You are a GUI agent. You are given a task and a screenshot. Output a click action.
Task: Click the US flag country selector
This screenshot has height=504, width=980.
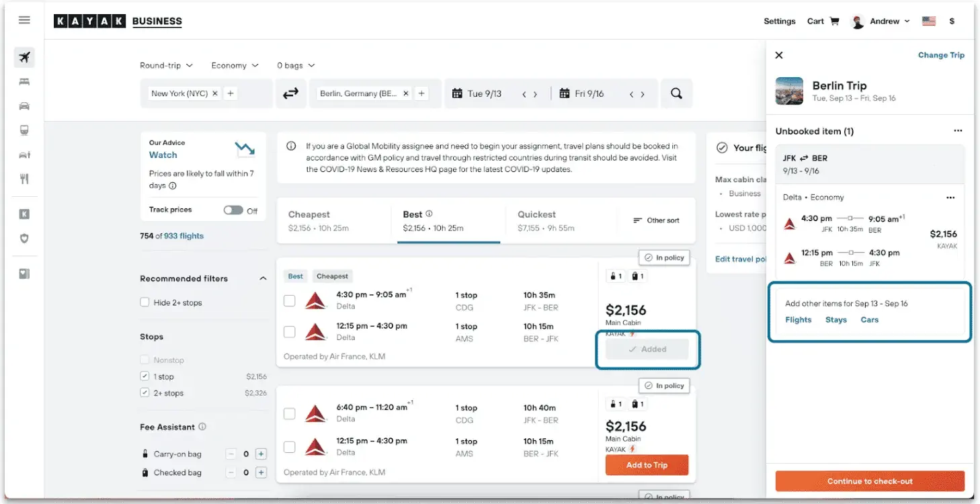pyautogui.click(x=929, y=22)
